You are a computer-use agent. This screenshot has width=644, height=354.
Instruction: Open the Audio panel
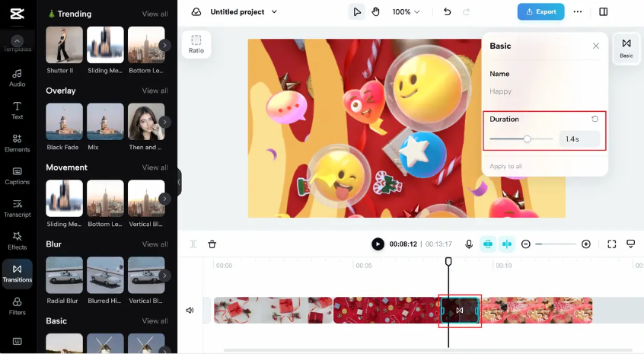pos(18,78)
